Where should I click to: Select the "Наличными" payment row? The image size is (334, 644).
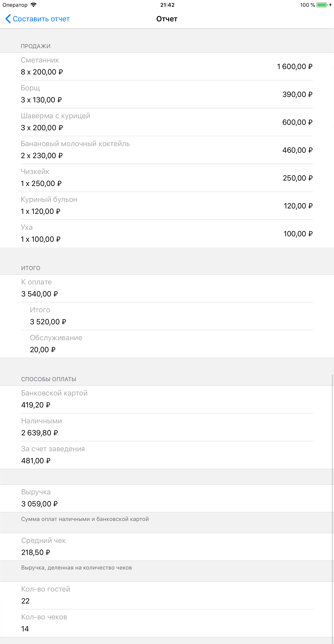(167, 427)
